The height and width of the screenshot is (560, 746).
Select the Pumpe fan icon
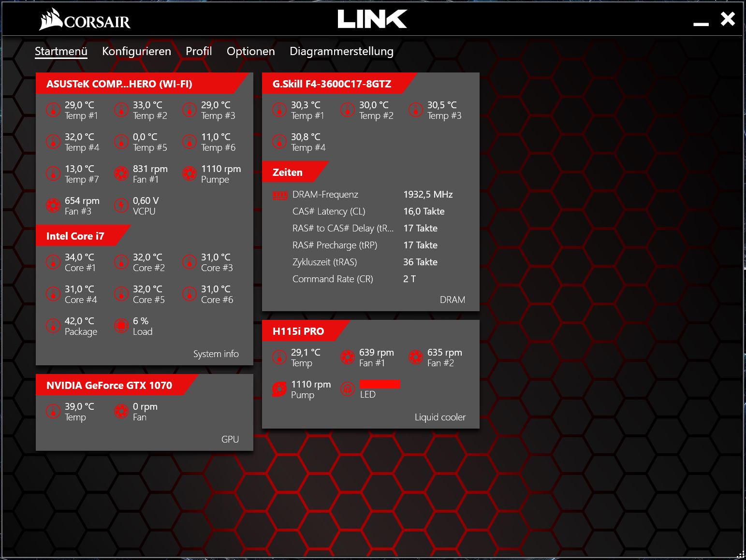(x=189, y=173)
